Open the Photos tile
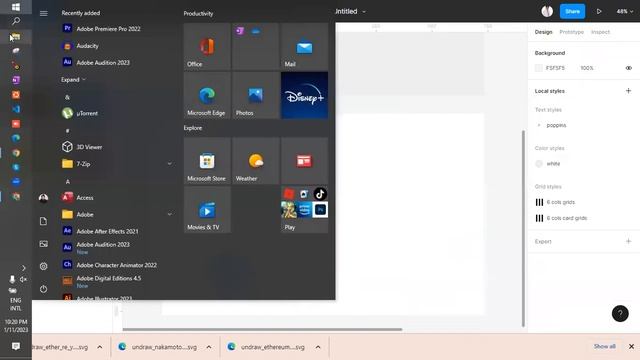The width and height of the screenshot is (640, 360). [x=256, y=96]
